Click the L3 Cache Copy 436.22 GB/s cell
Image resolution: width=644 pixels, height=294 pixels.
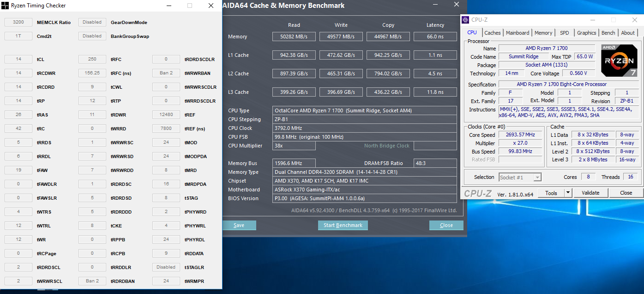(388, 92)
